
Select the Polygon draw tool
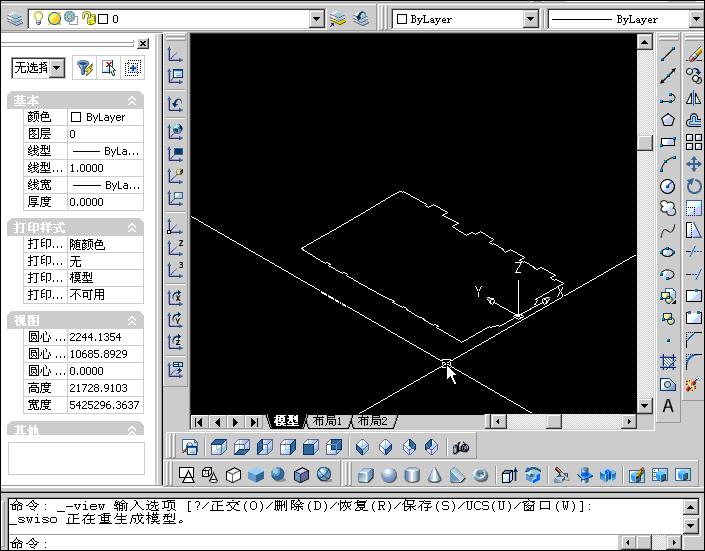coord(668,120)
